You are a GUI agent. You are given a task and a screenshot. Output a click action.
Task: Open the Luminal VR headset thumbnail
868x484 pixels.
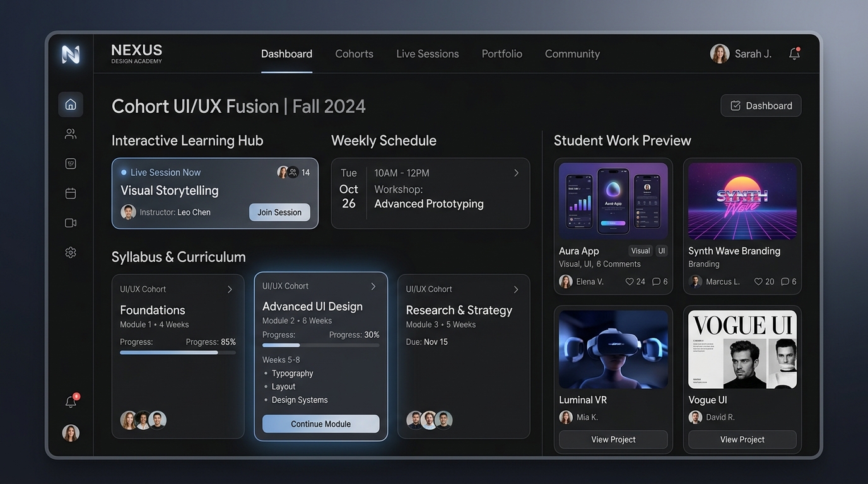(613, 350)
